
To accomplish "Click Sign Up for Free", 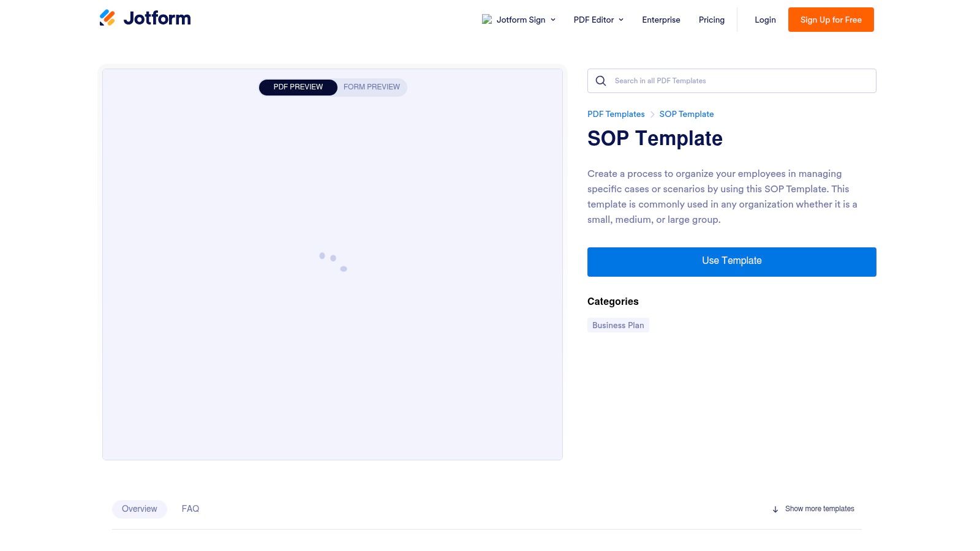I will (x=831, y=19).
